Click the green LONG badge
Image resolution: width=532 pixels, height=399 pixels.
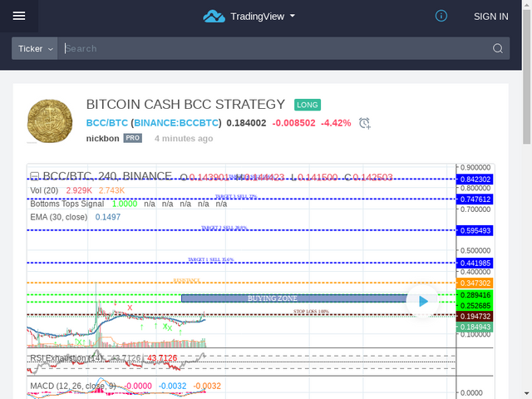click(308, 105)
